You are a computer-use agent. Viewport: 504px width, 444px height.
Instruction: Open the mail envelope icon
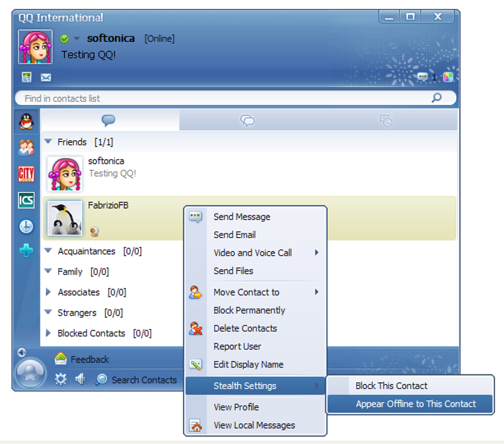(x=46, y=78)
